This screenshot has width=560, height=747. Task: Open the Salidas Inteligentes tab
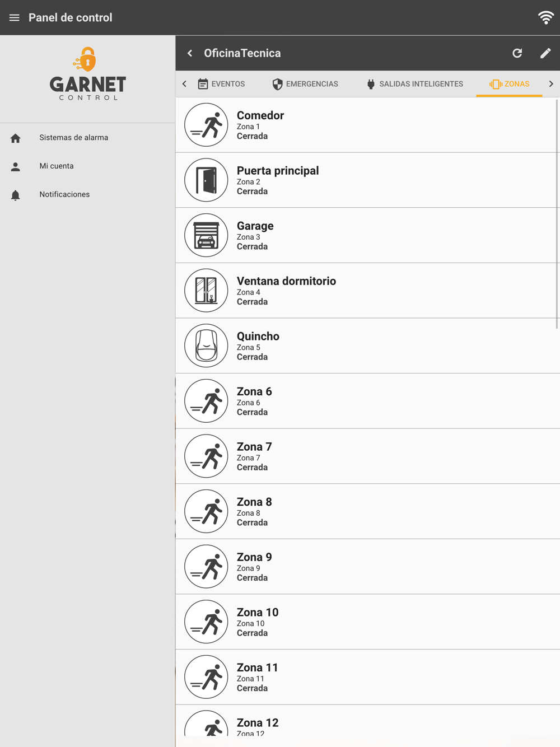pyautogui.click(x=415, y=84)
